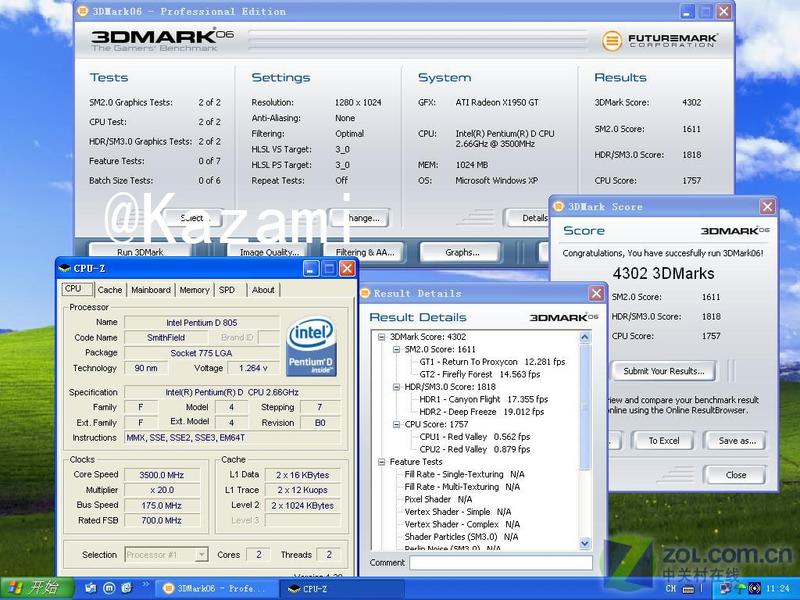Collapse 3DMark Score: 4302 tree node
Screen dimensions: 800x600
tap(381, 337)
